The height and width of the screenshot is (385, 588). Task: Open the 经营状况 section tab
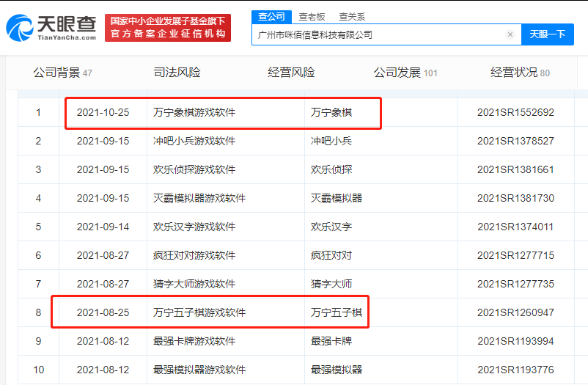520,73
